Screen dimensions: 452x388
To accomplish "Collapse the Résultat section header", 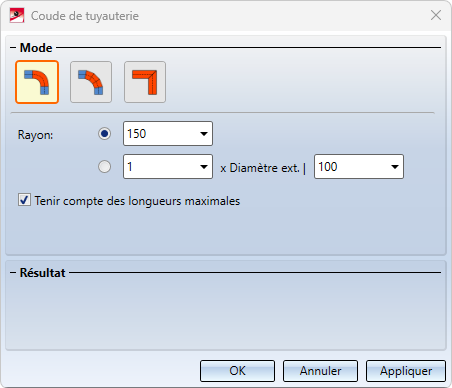I will point(38,273).
